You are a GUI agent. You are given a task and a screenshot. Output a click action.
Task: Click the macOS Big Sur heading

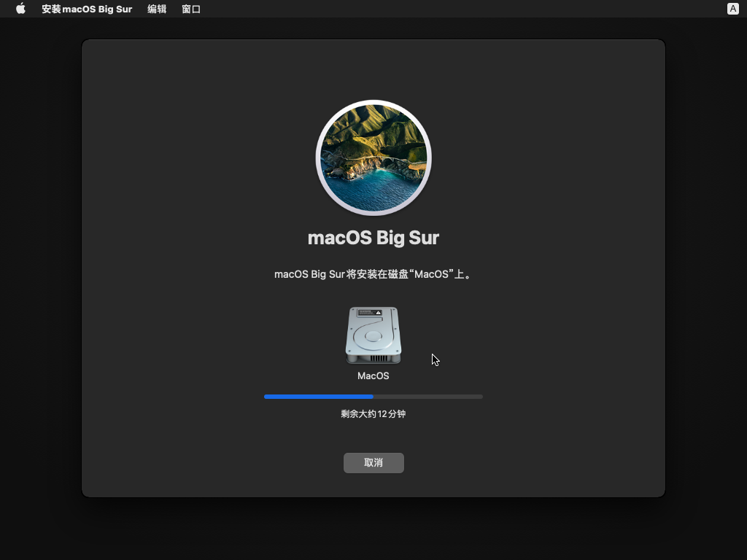(x=373, y=238)
